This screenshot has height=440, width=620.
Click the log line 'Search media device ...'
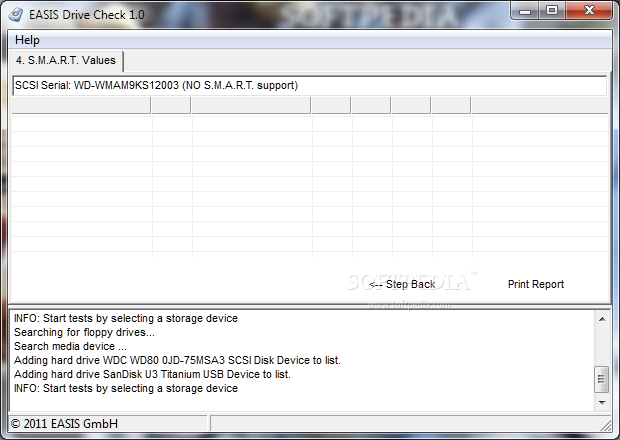70,346
